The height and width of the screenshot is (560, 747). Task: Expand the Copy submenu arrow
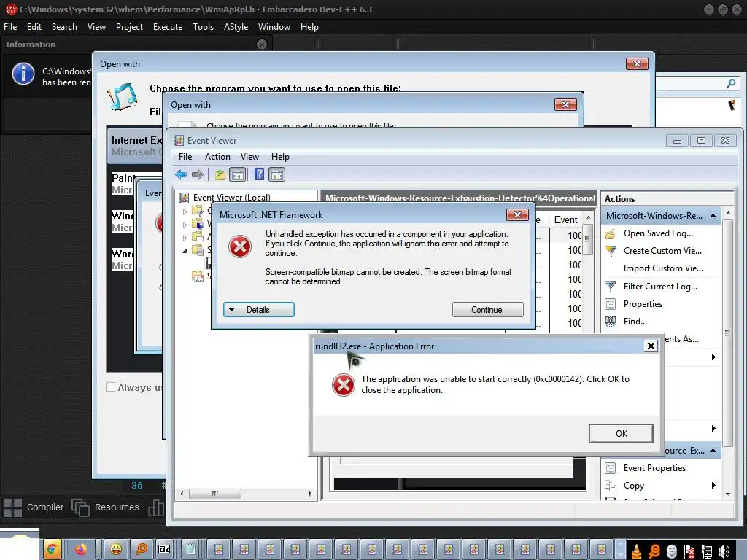[x=713, y=486]
